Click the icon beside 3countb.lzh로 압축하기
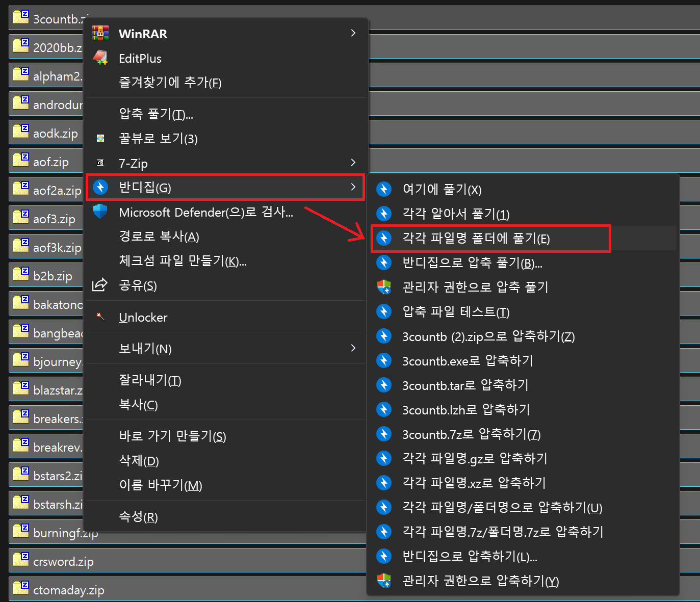The height and width of the screenshot is (602, 700). tap(384, 409)
